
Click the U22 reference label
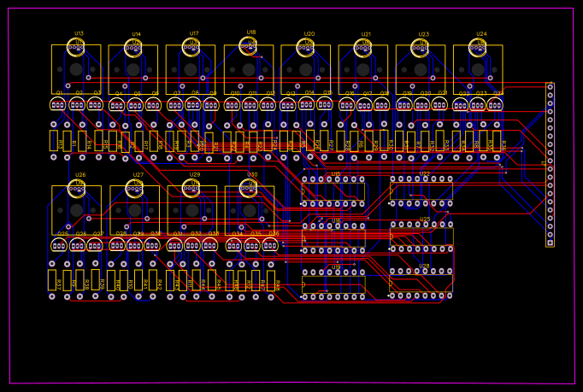click(x=425, y=173)
